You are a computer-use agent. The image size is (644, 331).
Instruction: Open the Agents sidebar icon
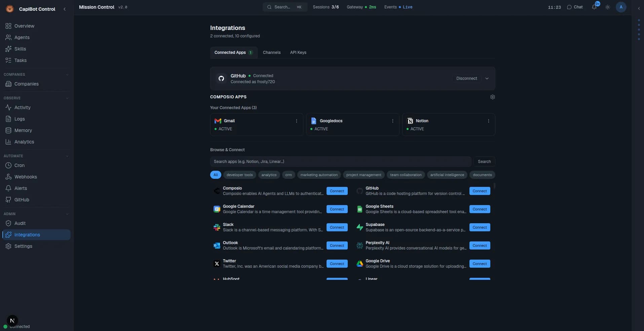pyautogui.click(x=8, y=37)
